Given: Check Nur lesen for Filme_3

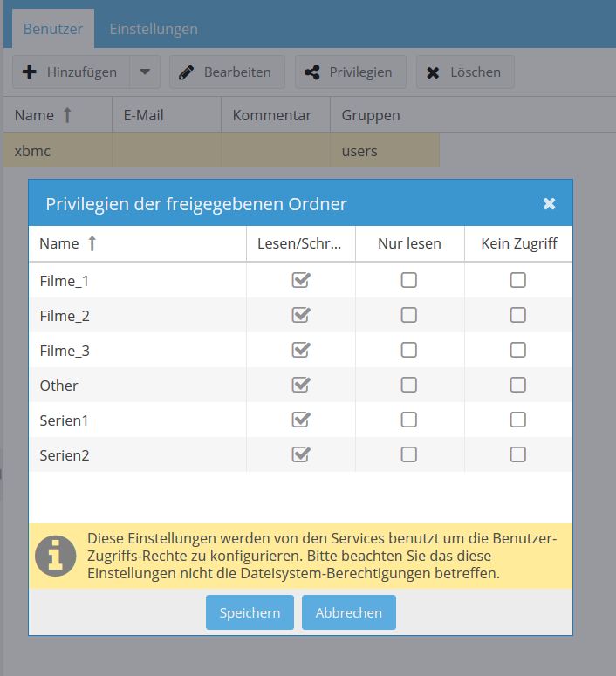Looking at the screenshot, I should 409,350.
